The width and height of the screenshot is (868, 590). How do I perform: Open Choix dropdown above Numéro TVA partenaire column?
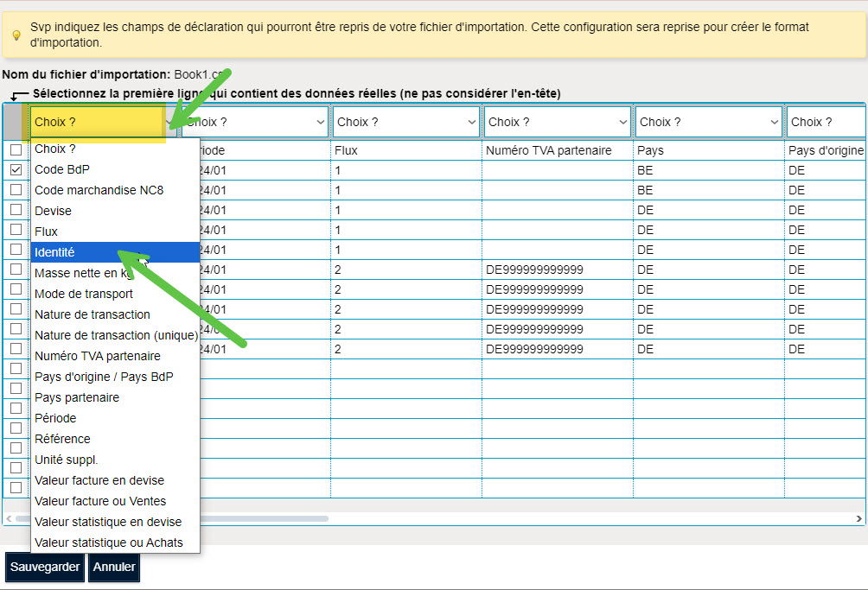tap(558, 122)
